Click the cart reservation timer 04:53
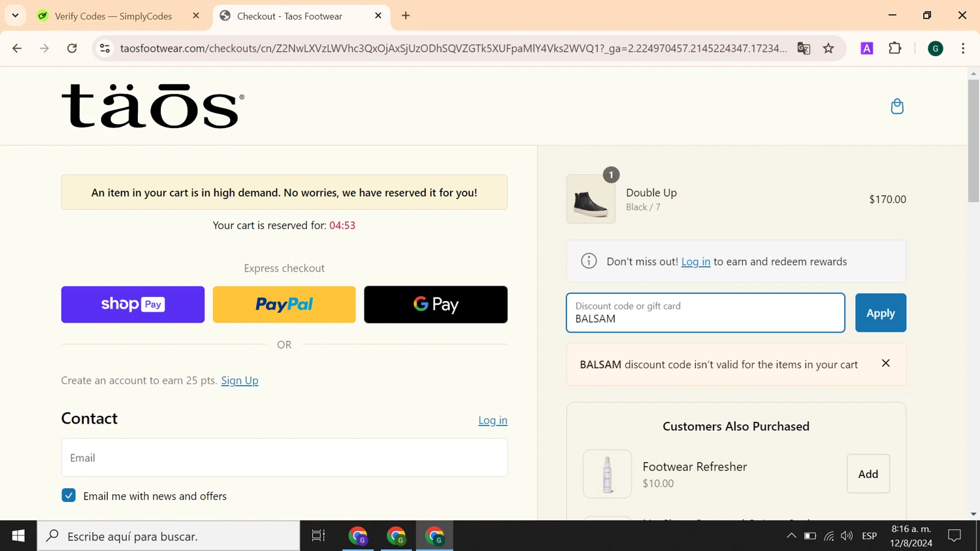Image resolution: width=980 pixels, height=551 pixels. pos(342,225)
